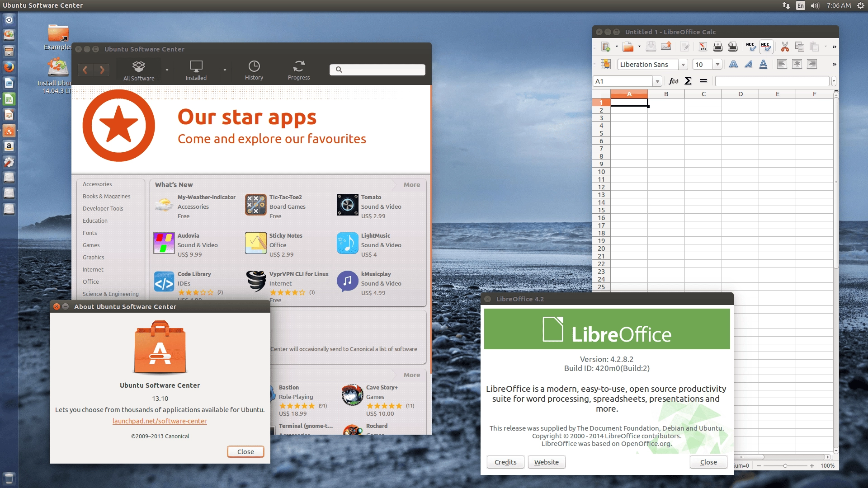
Task: Switch to the Progress view
Action: (299, 70)
